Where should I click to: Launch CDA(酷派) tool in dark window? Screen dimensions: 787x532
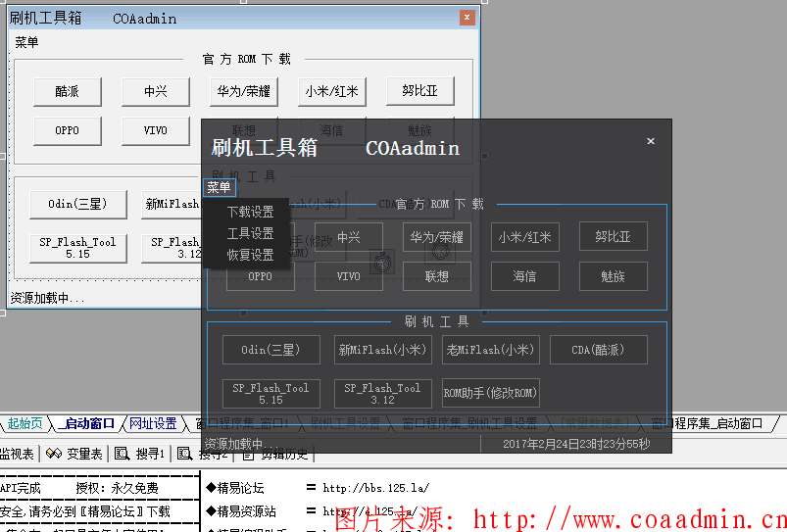tap(599, 350)
